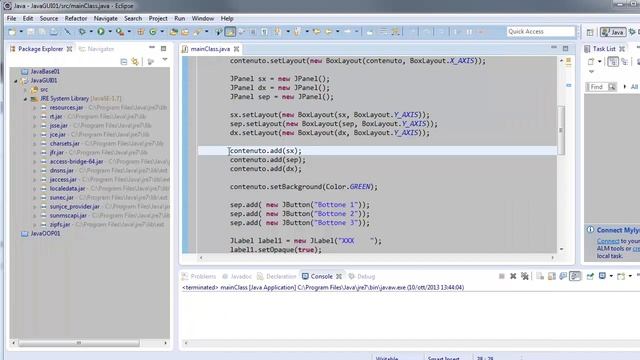The width and height of the screenshot is (640, 360).
Task: Minimize the Package Explorer panel
Action: click(152, 48)
